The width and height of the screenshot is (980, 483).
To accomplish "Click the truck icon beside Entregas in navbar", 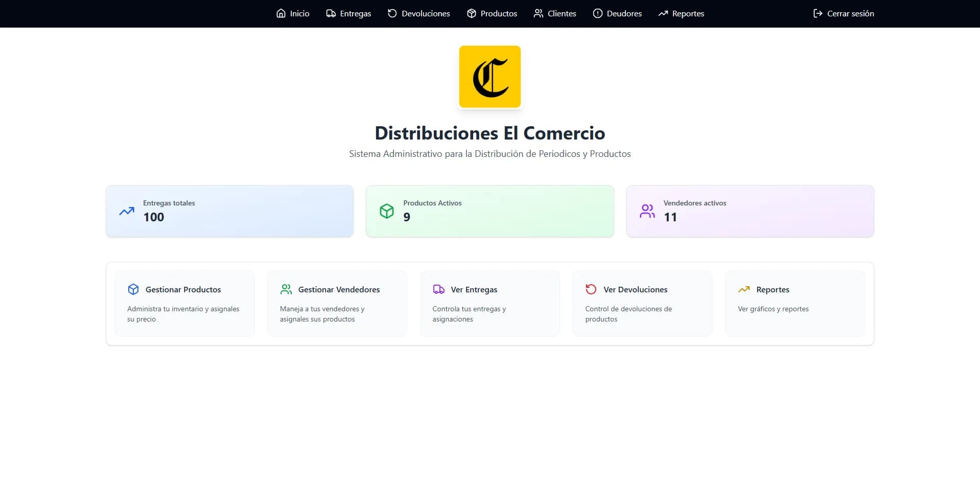I will tap(331, 13).
